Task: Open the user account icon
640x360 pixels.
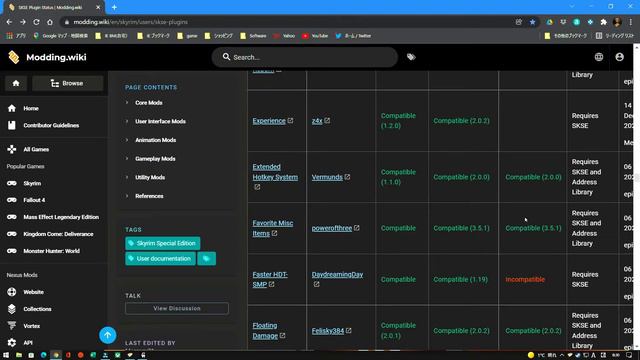Action: (x=620, y=57)
